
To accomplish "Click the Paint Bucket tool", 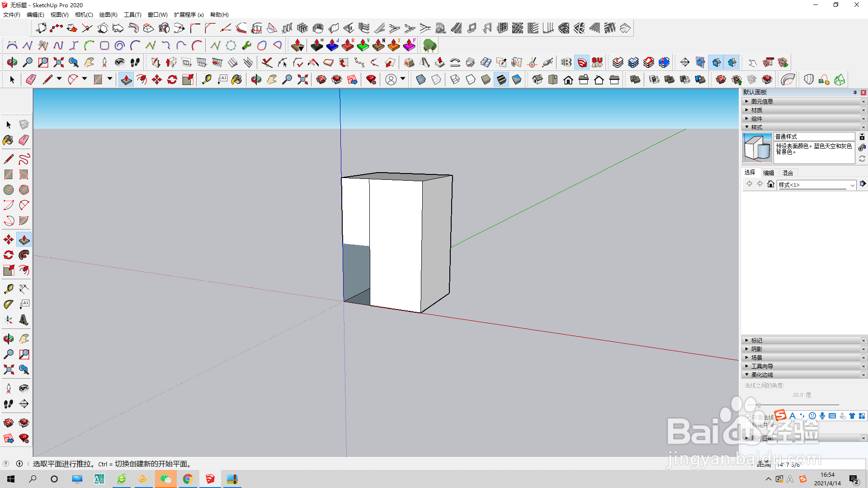I will pos(8,140).
